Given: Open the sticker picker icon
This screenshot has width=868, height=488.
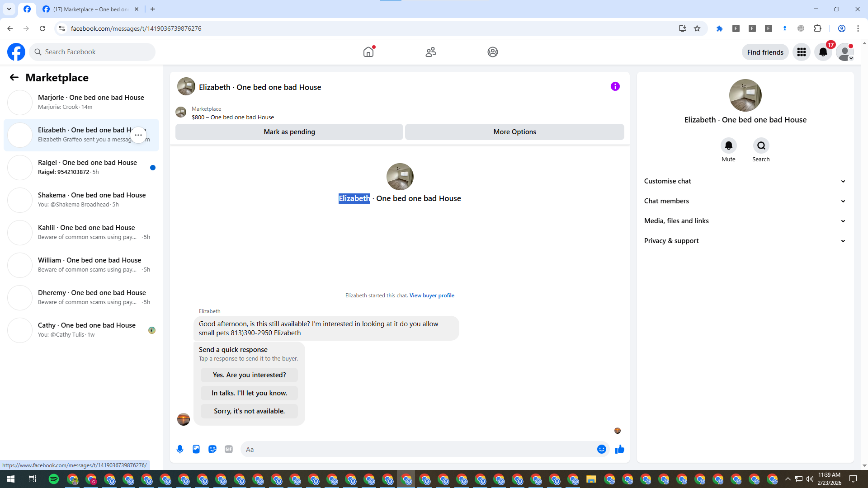Looking at the screenshot, I should point(212,449).
